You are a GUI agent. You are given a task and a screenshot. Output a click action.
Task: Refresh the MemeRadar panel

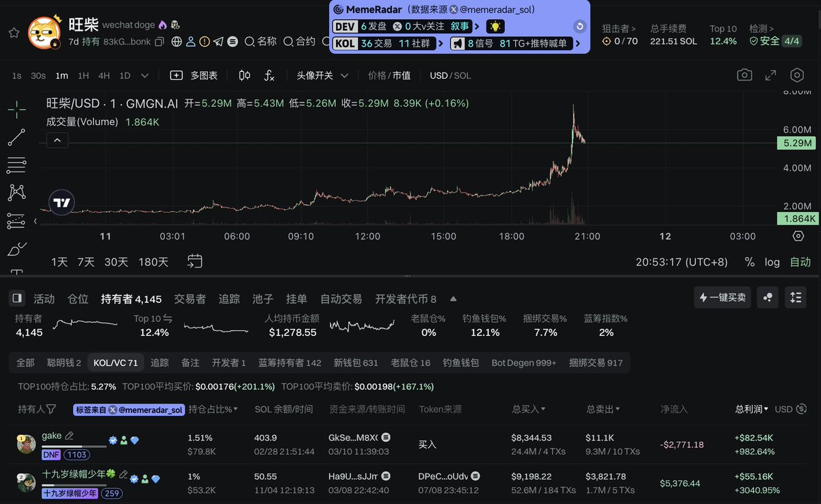(579, 27)
